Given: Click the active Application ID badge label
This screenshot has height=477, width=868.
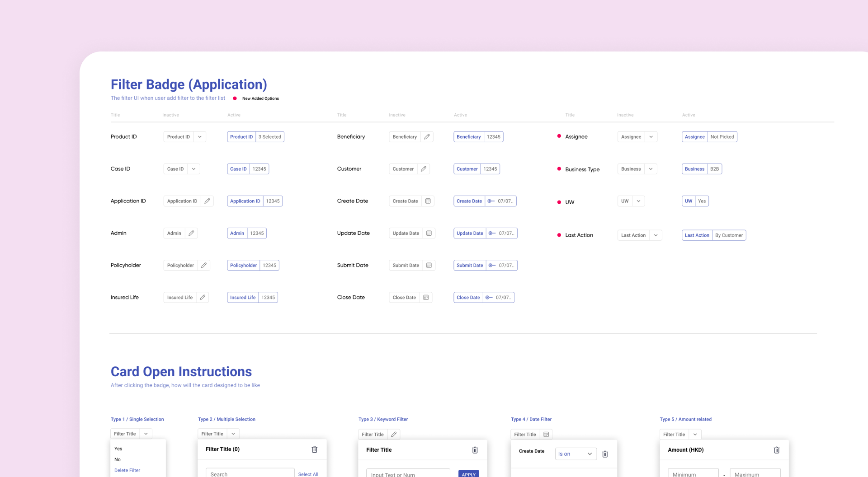Looking at the screenshot, I should 245,201.
